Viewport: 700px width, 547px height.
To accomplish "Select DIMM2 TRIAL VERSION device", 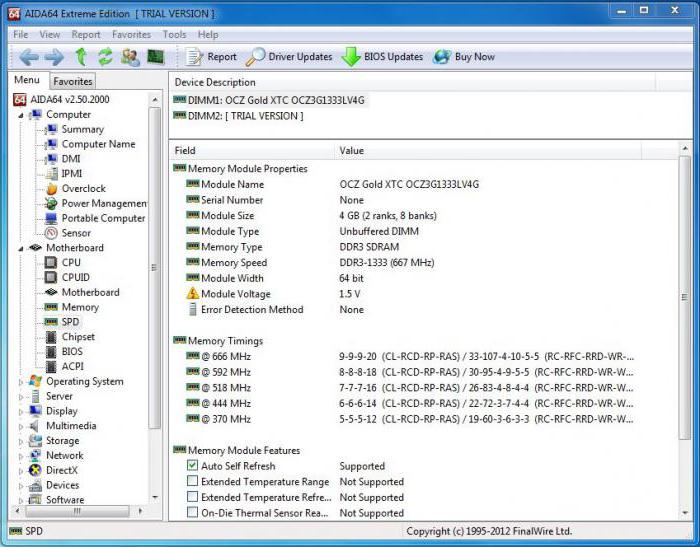I will tap(238, 116).
